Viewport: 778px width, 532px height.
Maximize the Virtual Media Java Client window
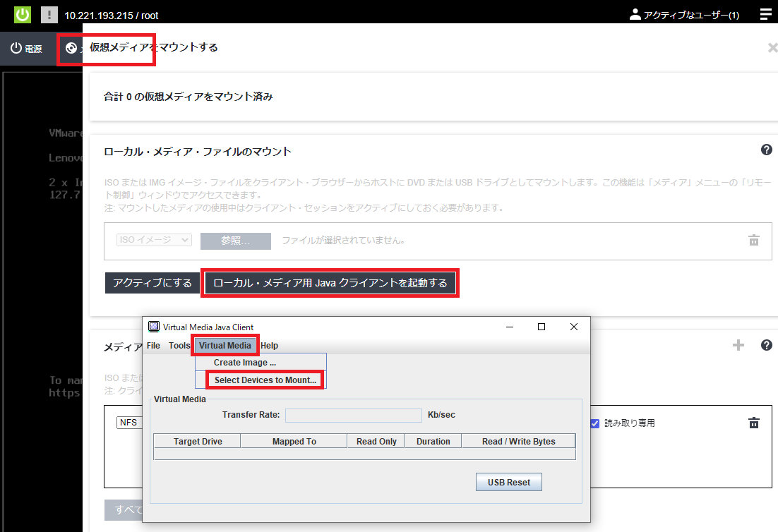tap(541, 327)
